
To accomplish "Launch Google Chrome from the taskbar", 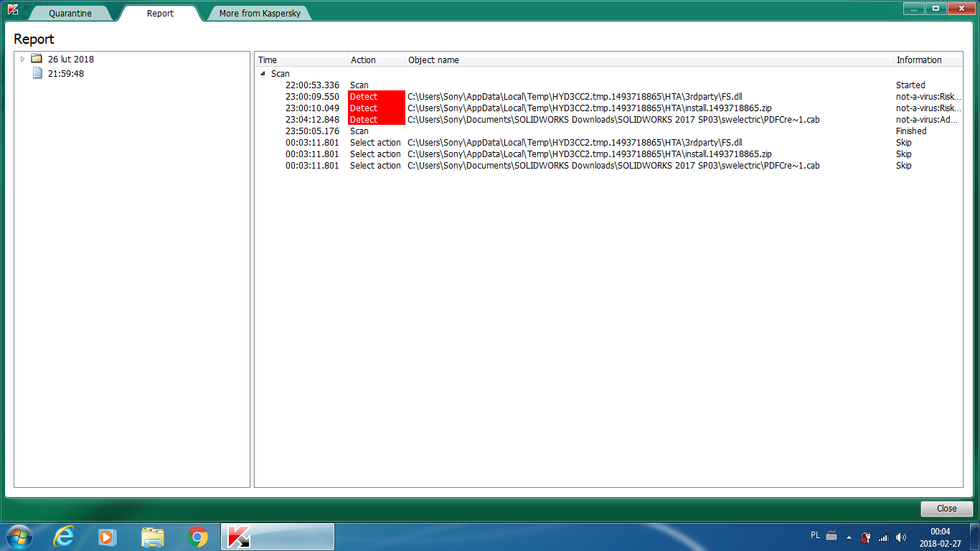I will (197, 537).
